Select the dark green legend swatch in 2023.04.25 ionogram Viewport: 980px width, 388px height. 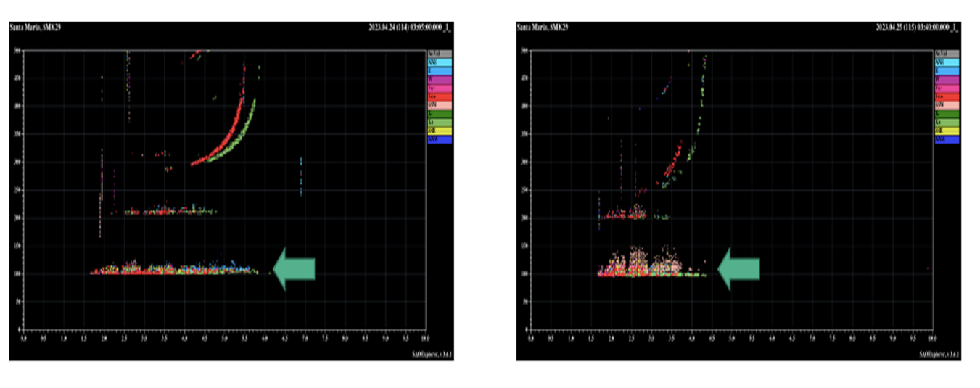point(946,113)
